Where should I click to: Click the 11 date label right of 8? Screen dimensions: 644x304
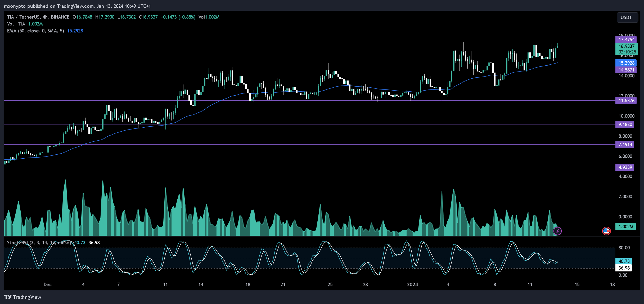(x=530, y=285)
